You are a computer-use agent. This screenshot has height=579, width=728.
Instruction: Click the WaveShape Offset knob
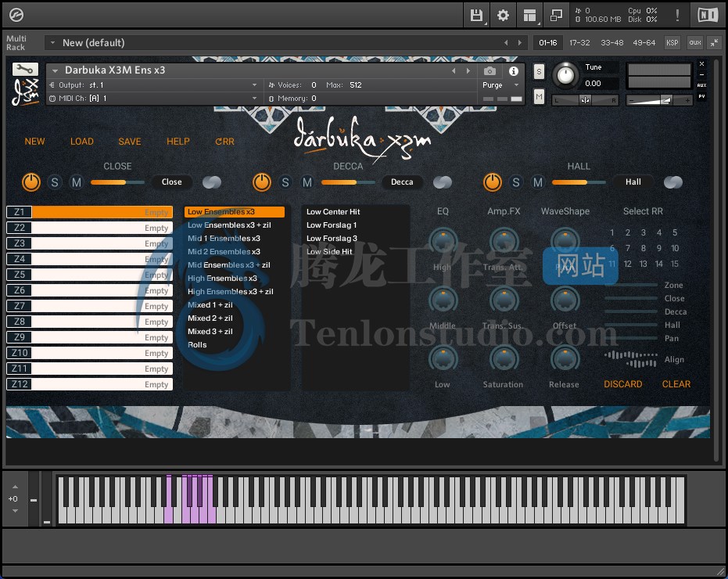pos(565,300)
